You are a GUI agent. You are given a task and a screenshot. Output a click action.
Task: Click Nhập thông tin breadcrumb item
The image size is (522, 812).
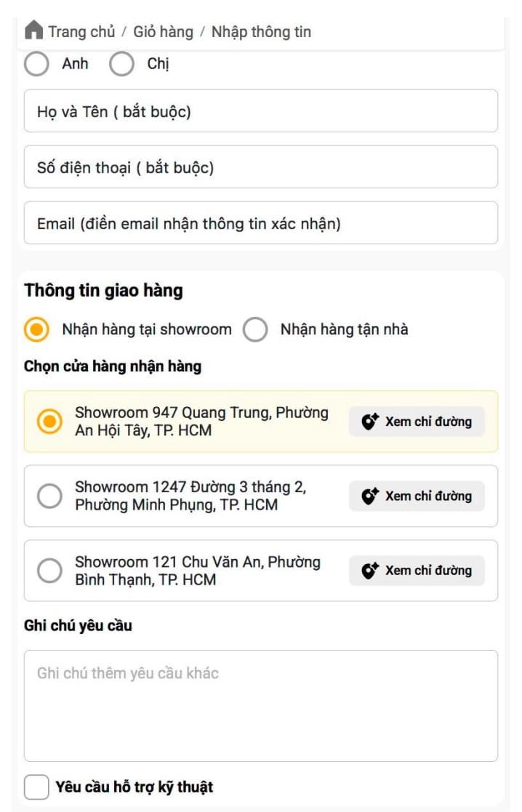pyautogui.click(x=261, y=31)
